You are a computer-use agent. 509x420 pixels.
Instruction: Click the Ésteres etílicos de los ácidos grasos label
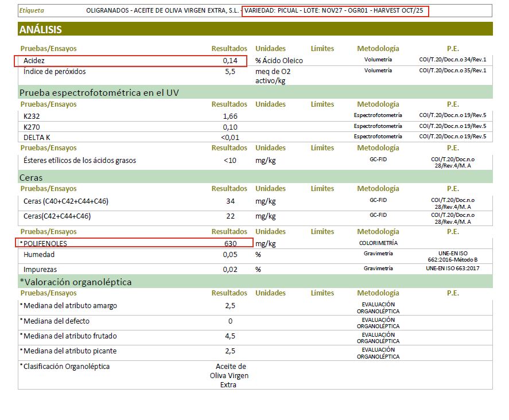[80, 161]
